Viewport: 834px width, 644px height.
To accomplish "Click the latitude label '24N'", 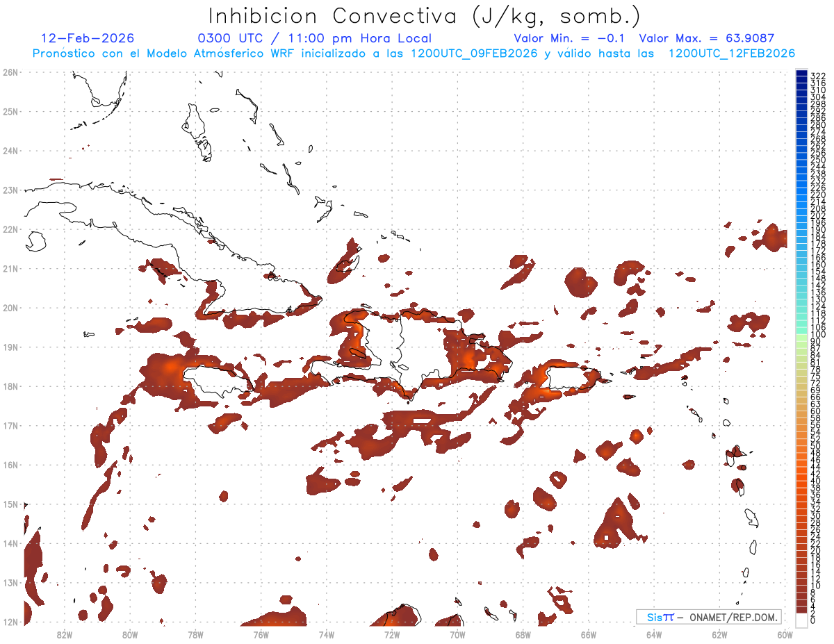I will pyautogui.click(x=10, y=150).
